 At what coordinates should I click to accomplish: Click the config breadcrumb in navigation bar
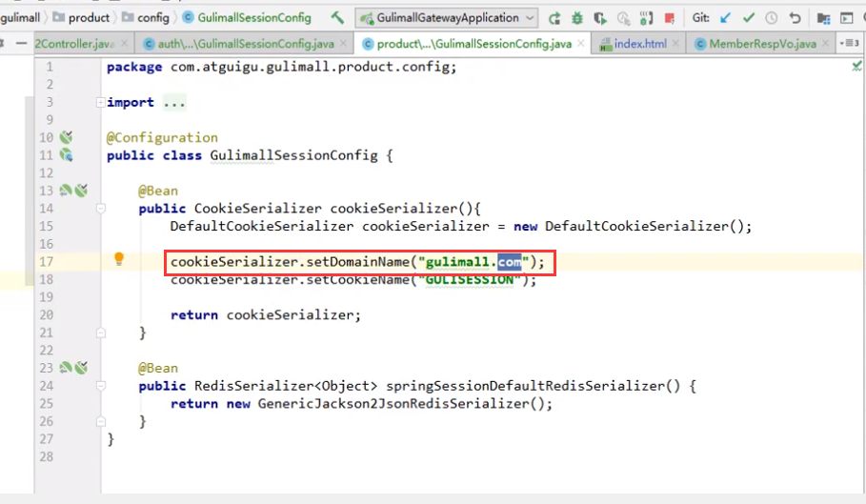[152, 17]
